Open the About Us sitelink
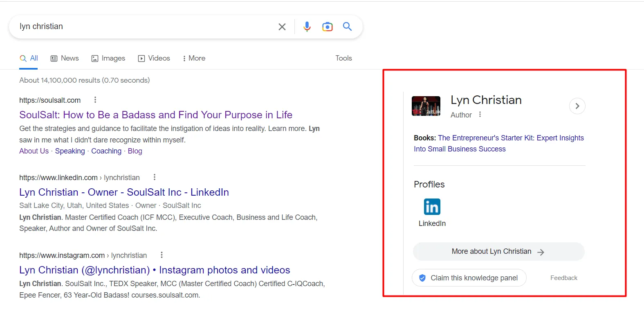The image size is (644, 316). tap(34, 151)
